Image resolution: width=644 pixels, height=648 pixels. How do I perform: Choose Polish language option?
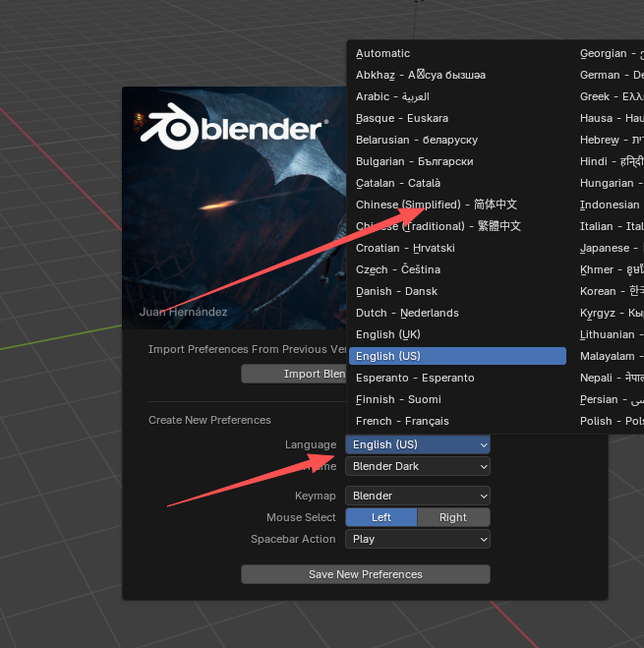611,421
